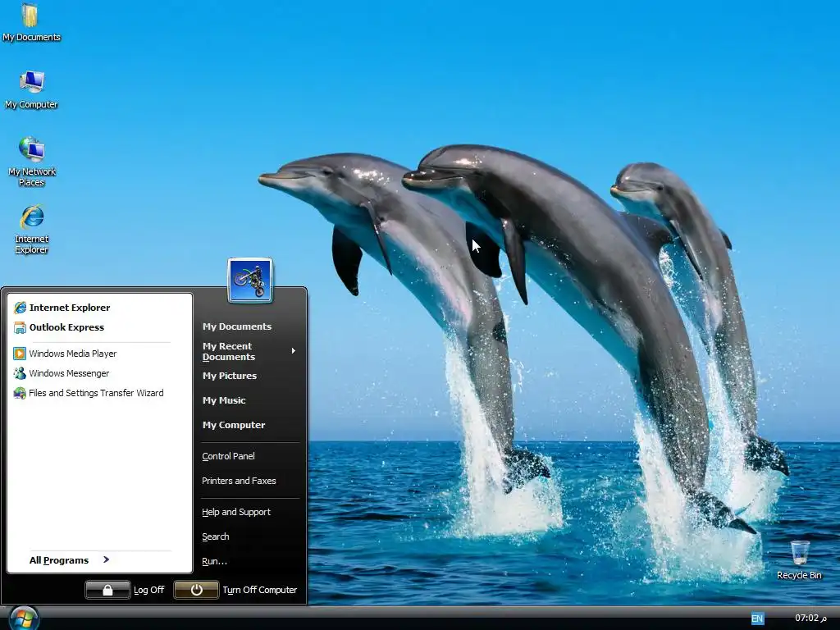The width and height of the screenshot is (840, 630).
Task: Open My Pictures
Action: pyautogui.click(x=230, y=376)
